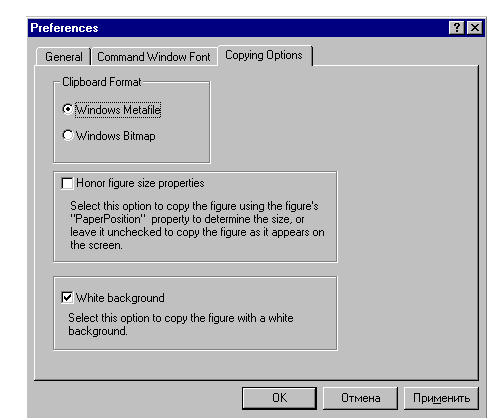Click the PaperPosition description paragraph

(197, 226)
